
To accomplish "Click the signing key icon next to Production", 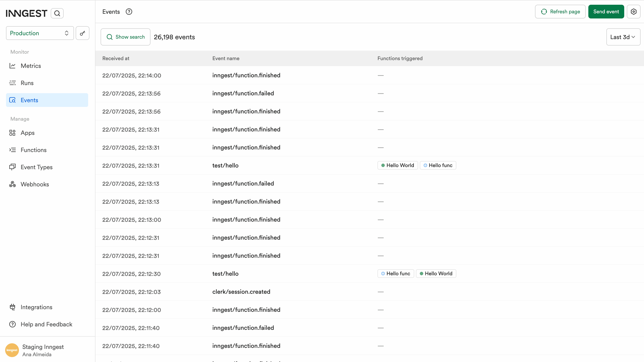I will (83, 33).
